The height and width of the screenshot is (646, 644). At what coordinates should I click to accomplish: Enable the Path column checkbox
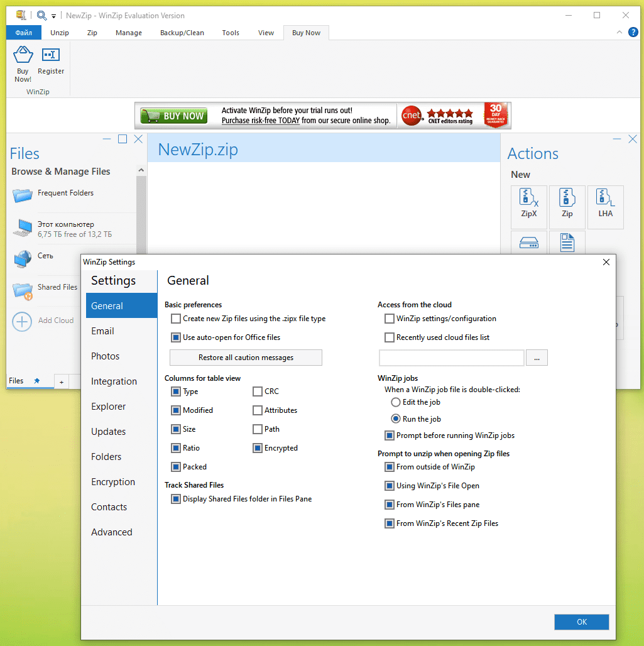tap(258, 429)
